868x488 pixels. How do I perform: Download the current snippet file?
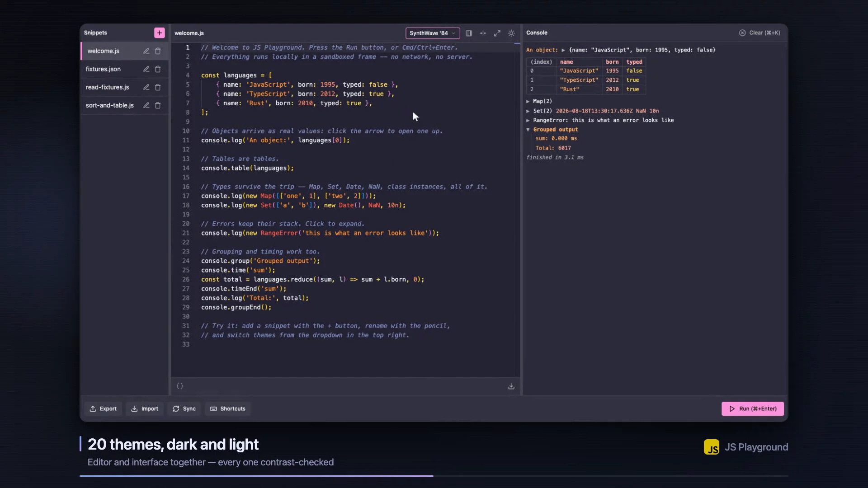click(x=511, y=386)
